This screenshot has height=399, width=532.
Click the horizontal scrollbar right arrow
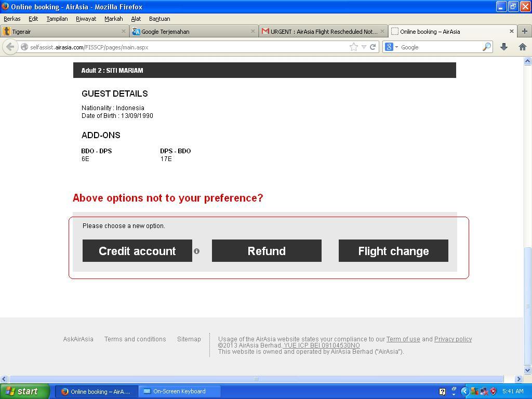[518, 379]
